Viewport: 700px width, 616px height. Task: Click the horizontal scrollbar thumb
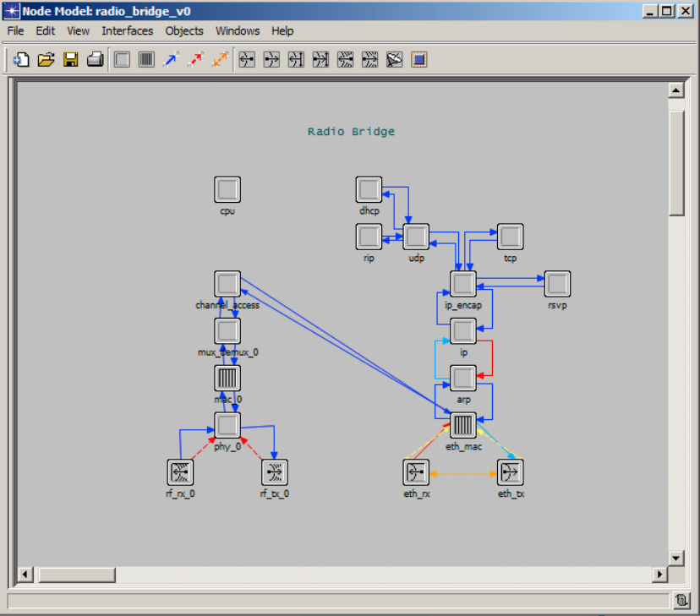click(77, 575)
